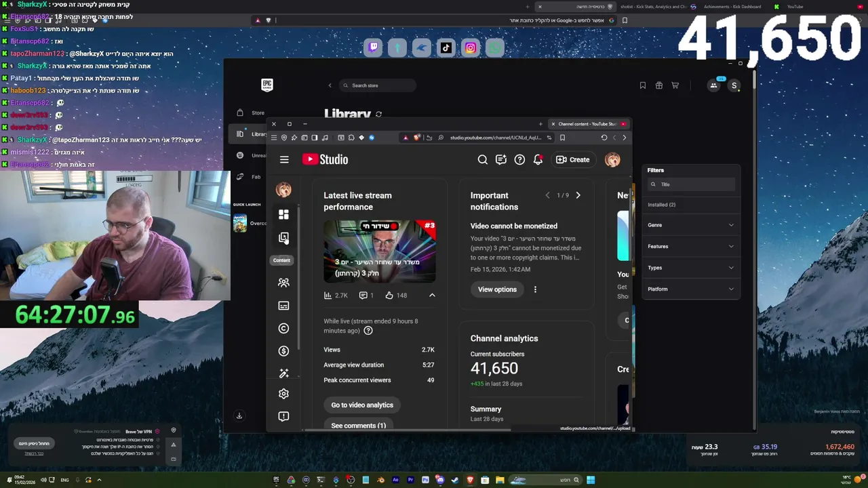
Task: Go back in Epic Games launcher
Action: [x=330, y=85]
